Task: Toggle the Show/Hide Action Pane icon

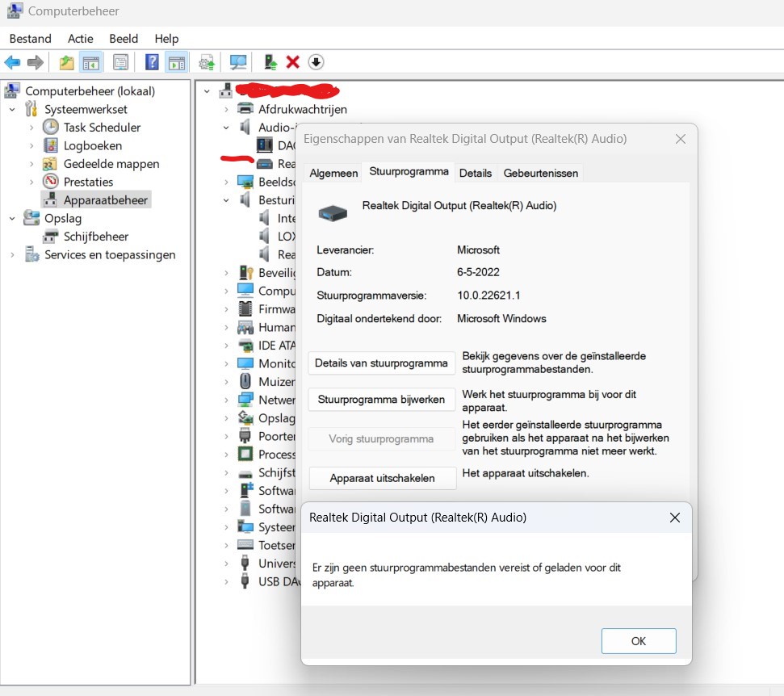Action: point(177,62)
